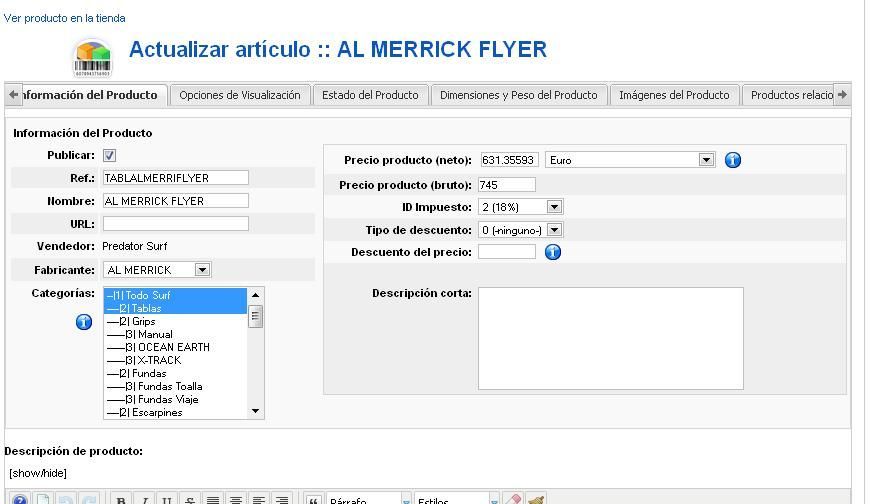The height and width of the screenshot is (504, 871).
Task: Open the Imágenes del Producto tab
Action: (674, 95)
